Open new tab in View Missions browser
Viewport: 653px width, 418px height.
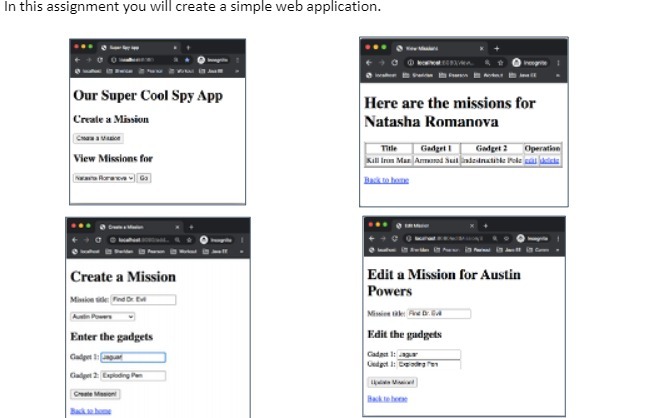click(x=496, y=48)
